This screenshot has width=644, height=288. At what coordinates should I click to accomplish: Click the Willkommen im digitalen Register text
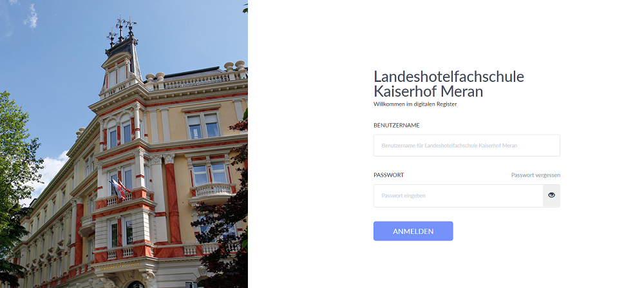pos(415,104)
